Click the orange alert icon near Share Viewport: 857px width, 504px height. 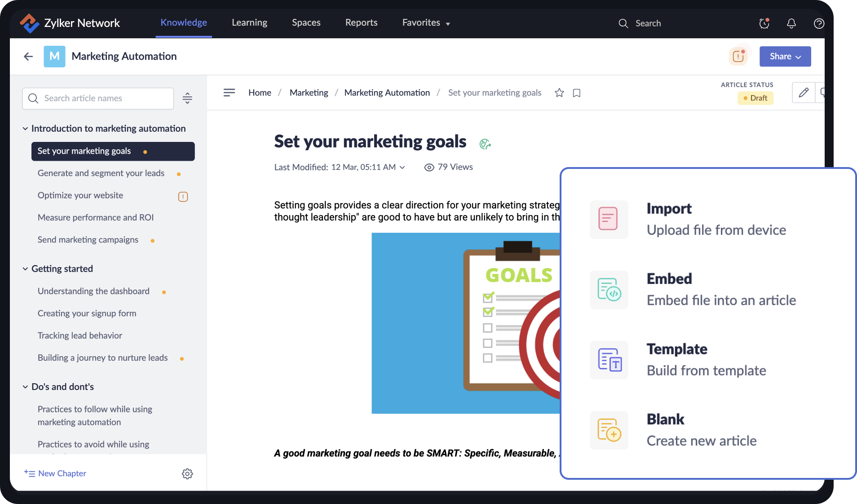pos(738,57)
